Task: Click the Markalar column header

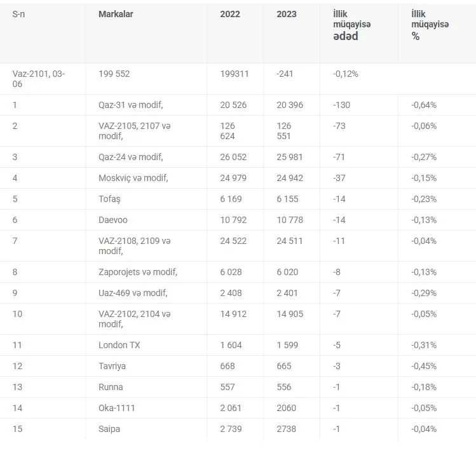Action: (116, 14)
